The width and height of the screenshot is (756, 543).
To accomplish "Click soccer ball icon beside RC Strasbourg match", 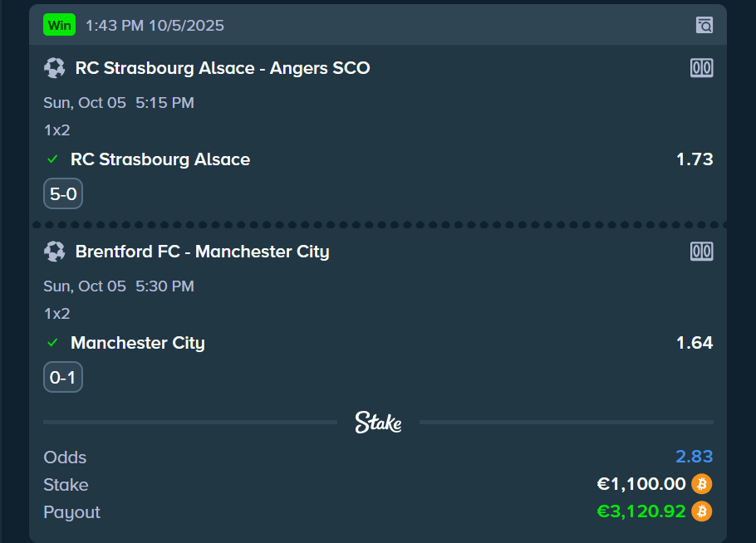I will pyautogui.click(x=54, y=68).
